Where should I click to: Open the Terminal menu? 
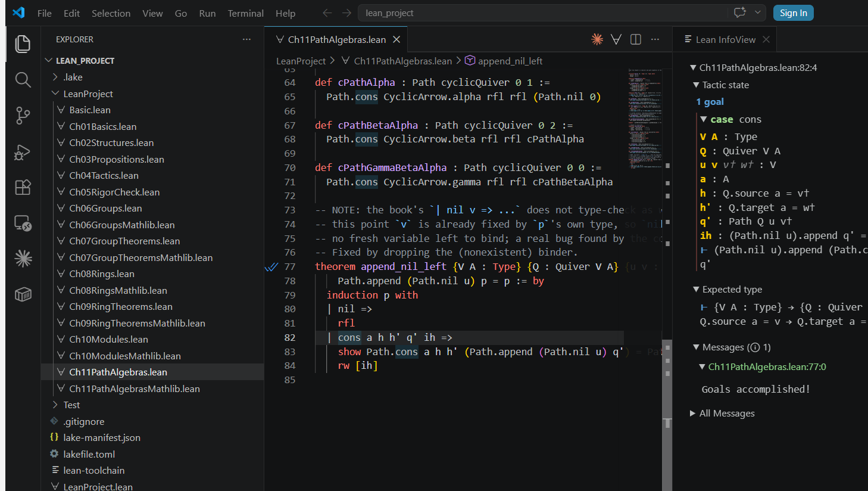[245, 13]
